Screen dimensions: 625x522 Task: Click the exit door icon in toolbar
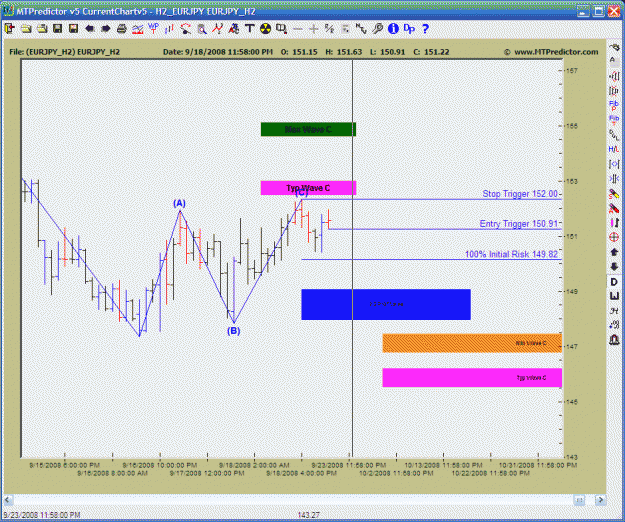[x=10, y=29]
